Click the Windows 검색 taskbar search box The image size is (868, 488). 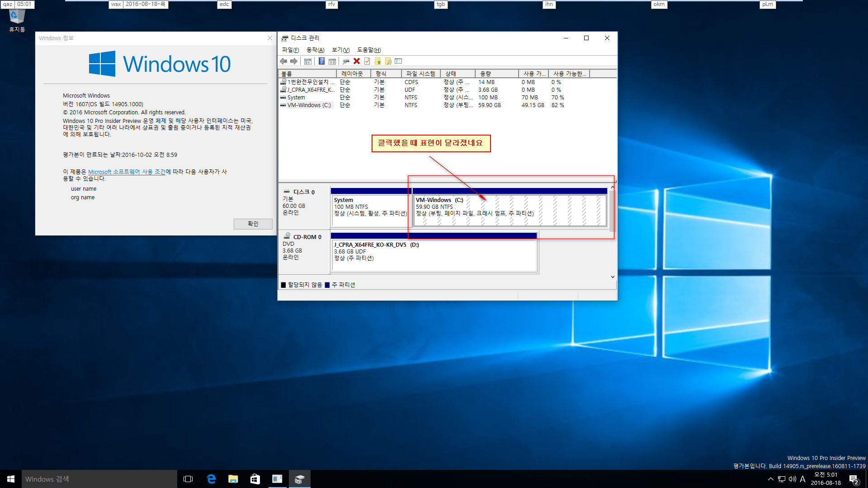tap(99, 479)
